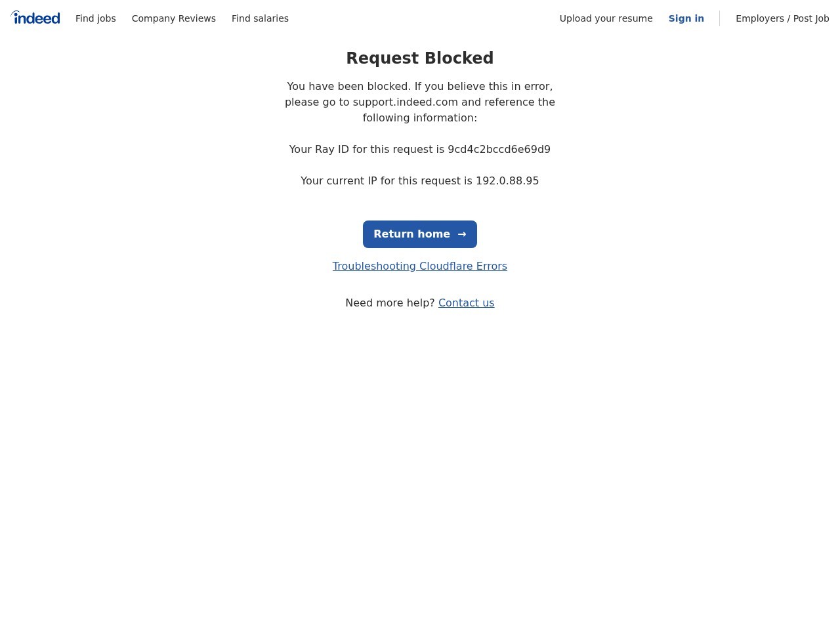Click the 'following information:' text
The height and width of the screenshot is (630, 840).
[x=420, y=117]
